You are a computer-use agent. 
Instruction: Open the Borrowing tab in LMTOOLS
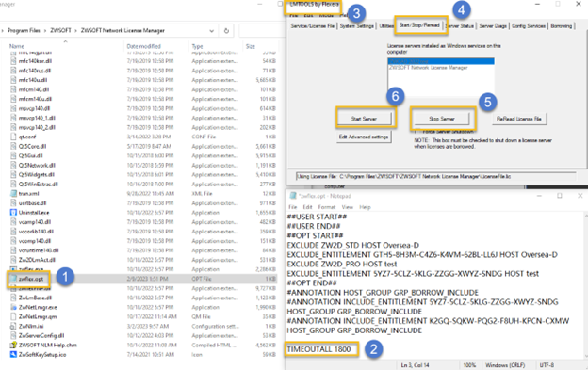(561, 25)
